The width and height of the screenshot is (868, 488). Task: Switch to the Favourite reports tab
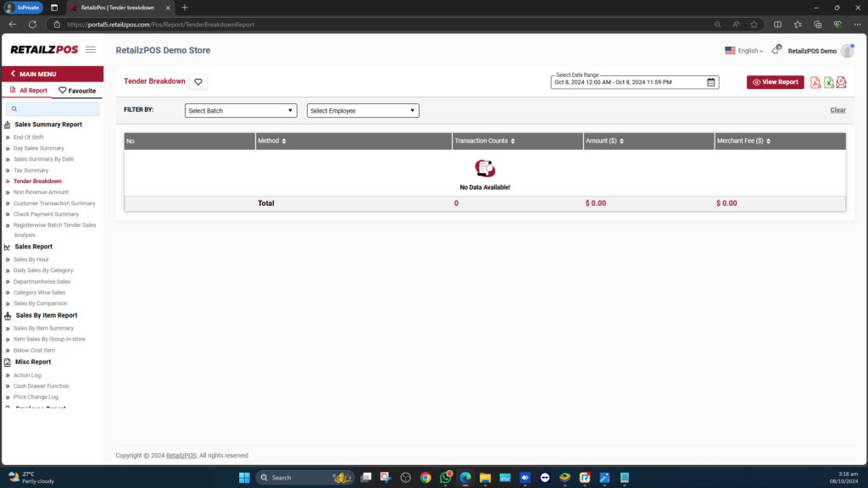pyautogui.click(x=77, y=90)
